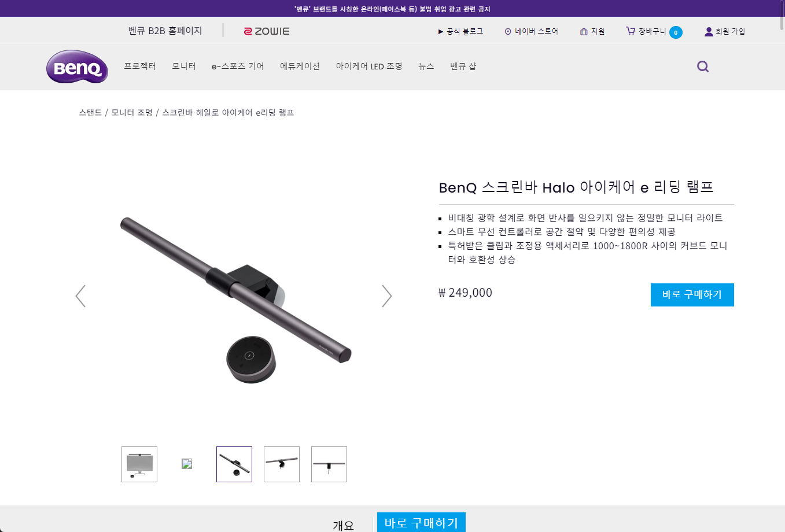
Task: Show next product image with right arrow
Action: point(387,296)
